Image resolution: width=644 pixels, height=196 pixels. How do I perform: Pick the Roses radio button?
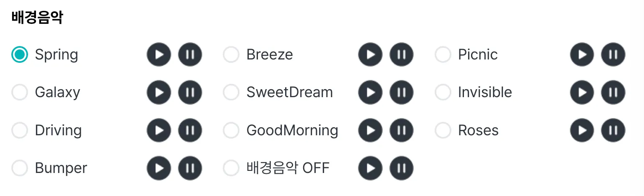[x=443, y=130]
